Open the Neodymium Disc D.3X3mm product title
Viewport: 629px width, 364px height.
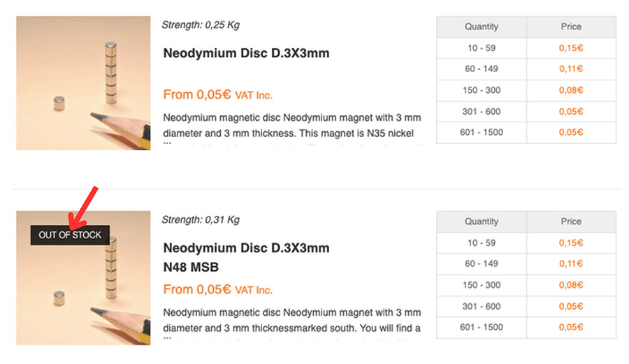tap(246, 53)
